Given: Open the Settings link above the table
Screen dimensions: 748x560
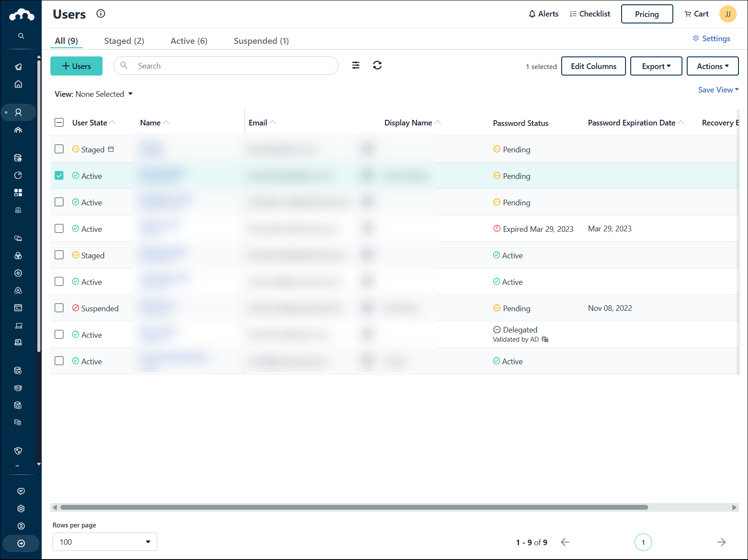Looking at the screenshot, I should pyautogui.click(x=711, y=38).
